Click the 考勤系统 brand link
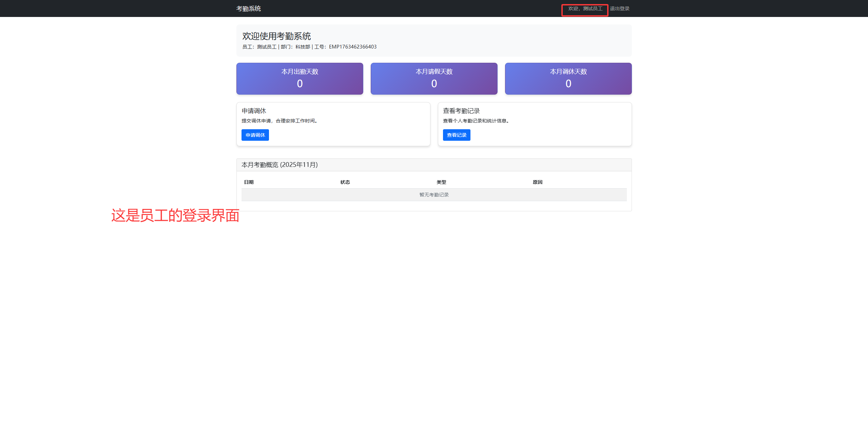This screenshot has width=868, height=445. tap(248, 8)
